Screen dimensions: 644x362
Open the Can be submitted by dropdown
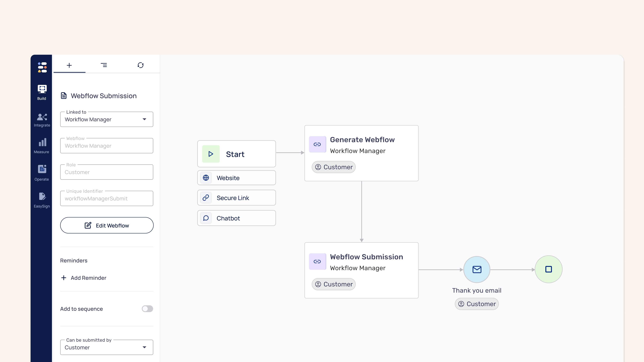click(106, 347)
